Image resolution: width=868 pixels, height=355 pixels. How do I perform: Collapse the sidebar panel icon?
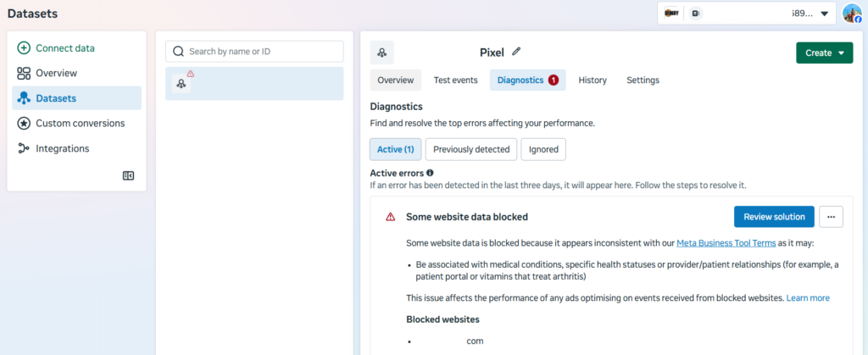(129, 176)
